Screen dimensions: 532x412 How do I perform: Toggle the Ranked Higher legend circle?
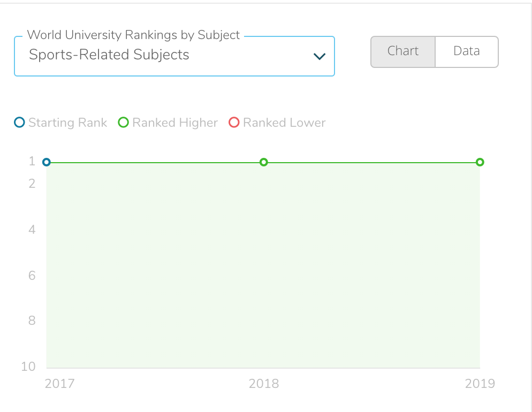pos(123,123)
